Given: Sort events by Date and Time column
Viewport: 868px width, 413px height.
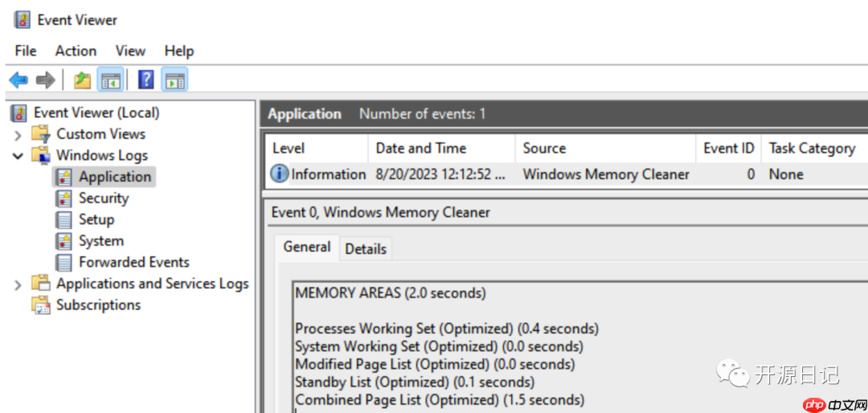Looking at the screenshot, I should tap(420, 148).
